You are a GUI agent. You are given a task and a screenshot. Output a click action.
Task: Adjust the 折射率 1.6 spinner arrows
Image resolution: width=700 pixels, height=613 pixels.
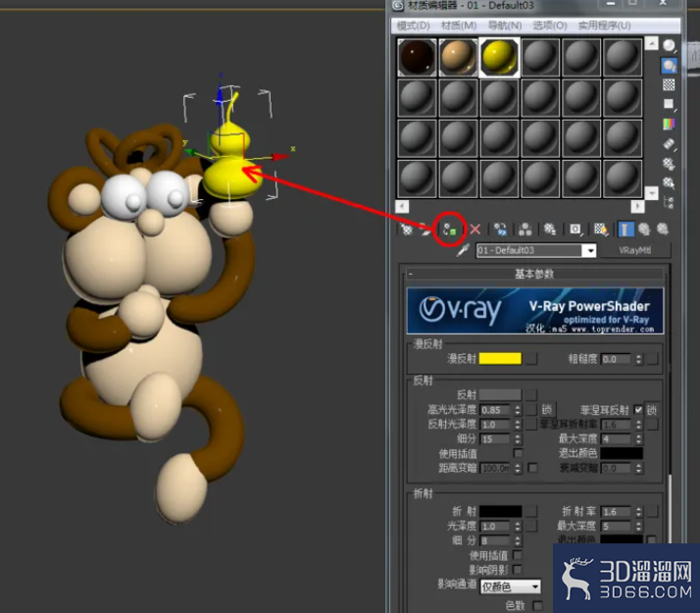(639, 511)
